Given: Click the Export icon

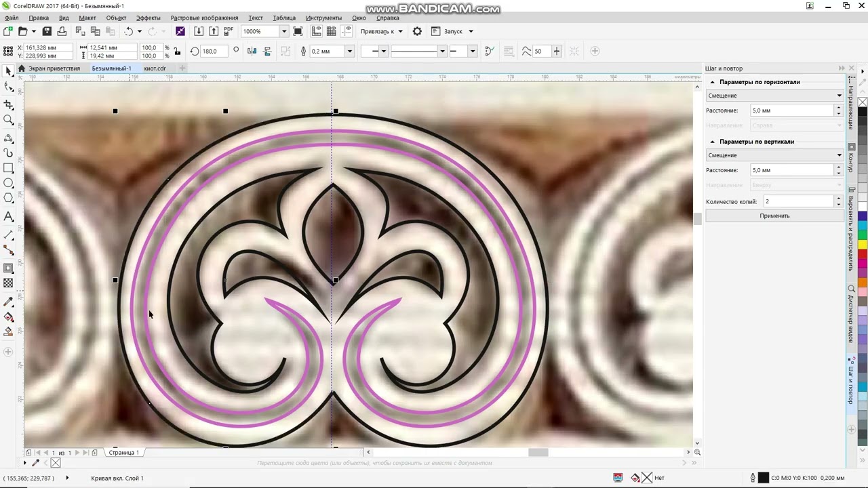Looking at the screenshot, I should 214,31.
